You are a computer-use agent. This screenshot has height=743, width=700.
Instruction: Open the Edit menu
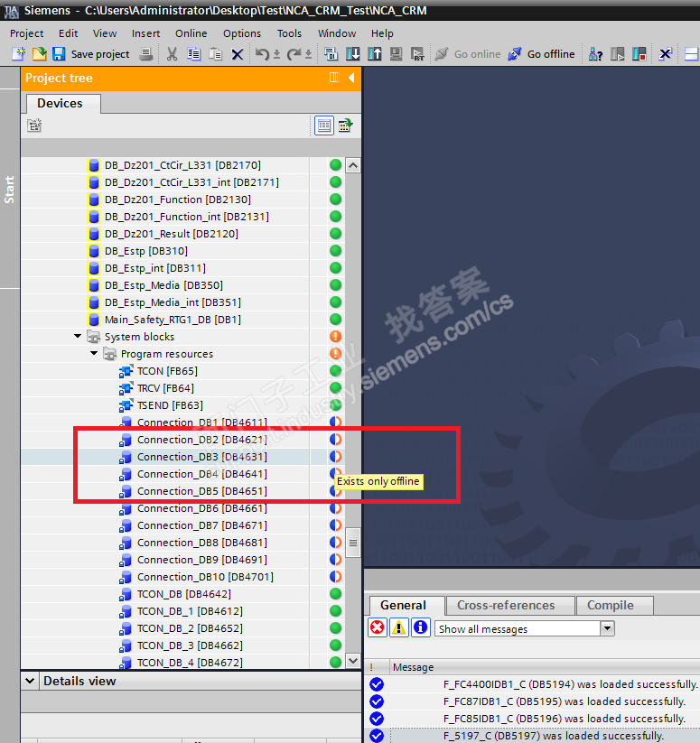tap(69, 33)
